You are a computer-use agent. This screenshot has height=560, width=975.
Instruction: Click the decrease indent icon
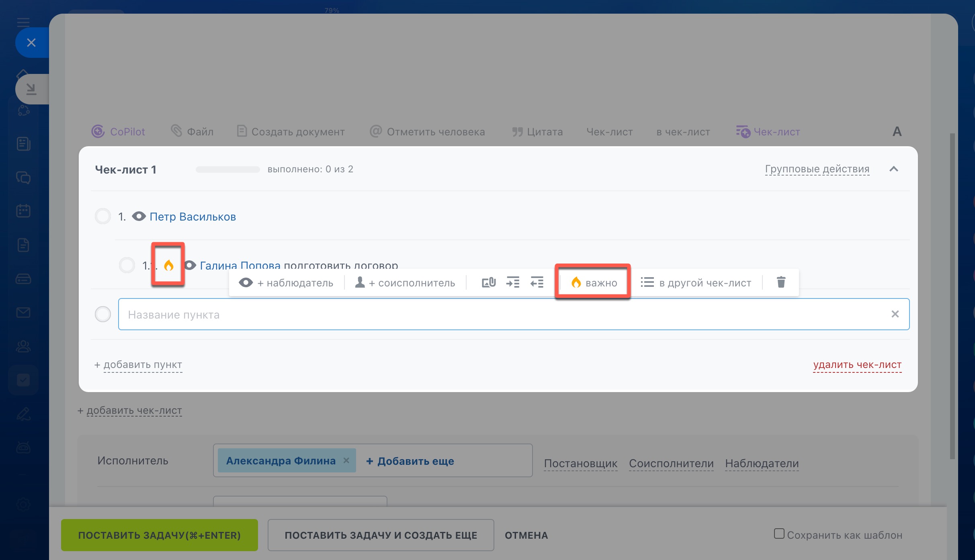[537, 282]
